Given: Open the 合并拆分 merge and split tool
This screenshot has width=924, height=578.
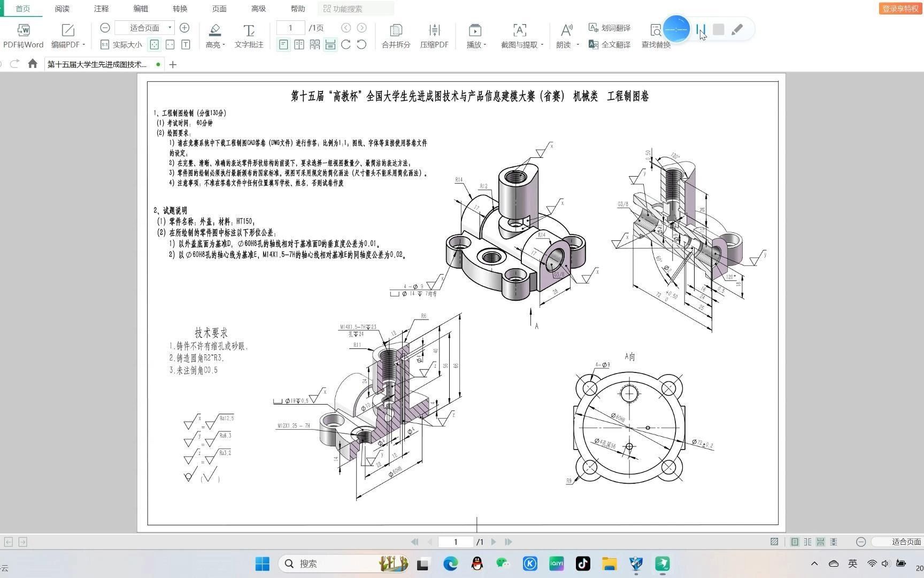Looking at the screenshot, I should pos(396,36).
